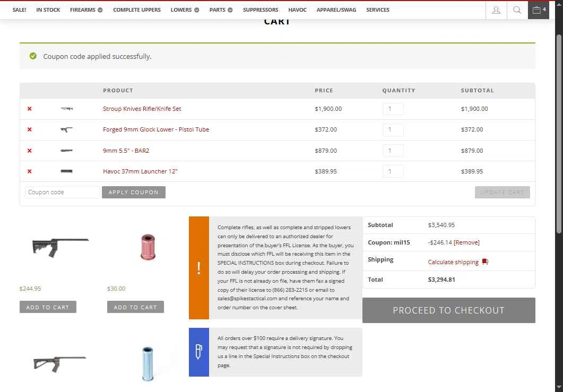Click the $1,900.00 price cell
The width and height of the screenshot is (563, 392).
click(x=328, y=109)
